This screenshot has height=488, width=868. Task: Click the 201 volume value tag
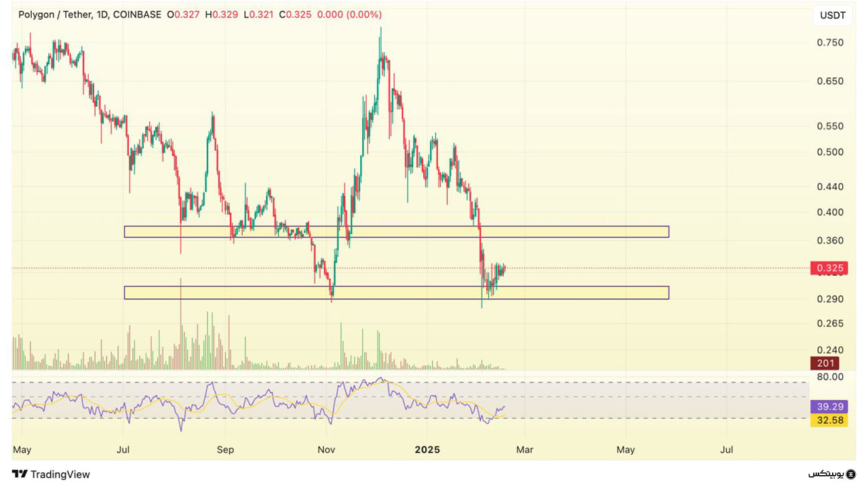[824, 364]
